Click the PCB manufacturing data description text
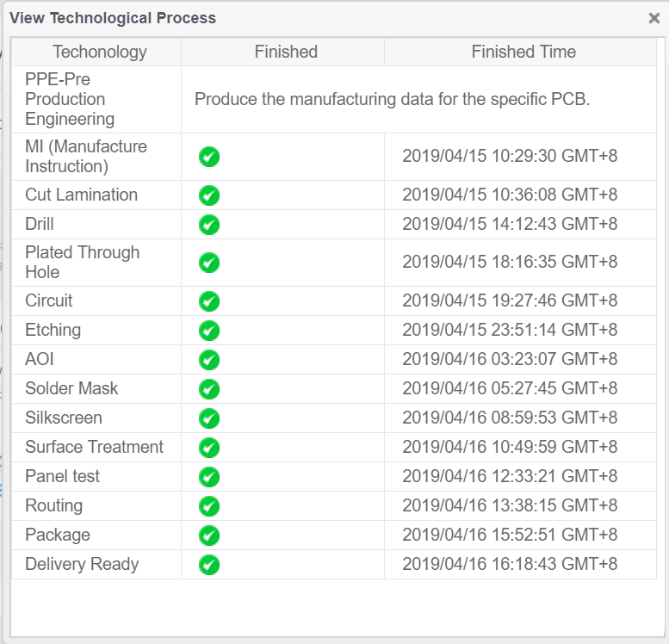The image size is (669, 644). click(392, 99)
